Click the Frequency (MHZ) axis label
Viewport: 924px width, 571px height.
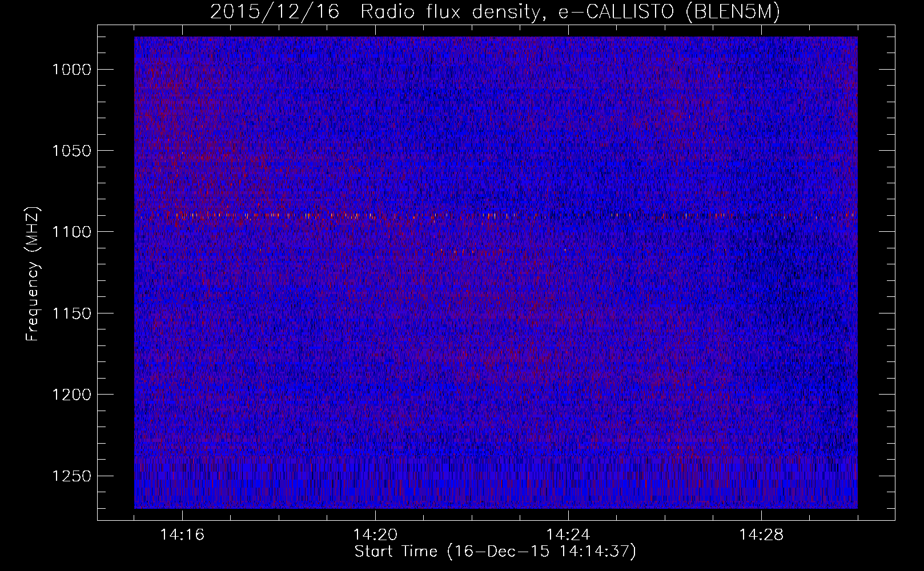point(33,274)
